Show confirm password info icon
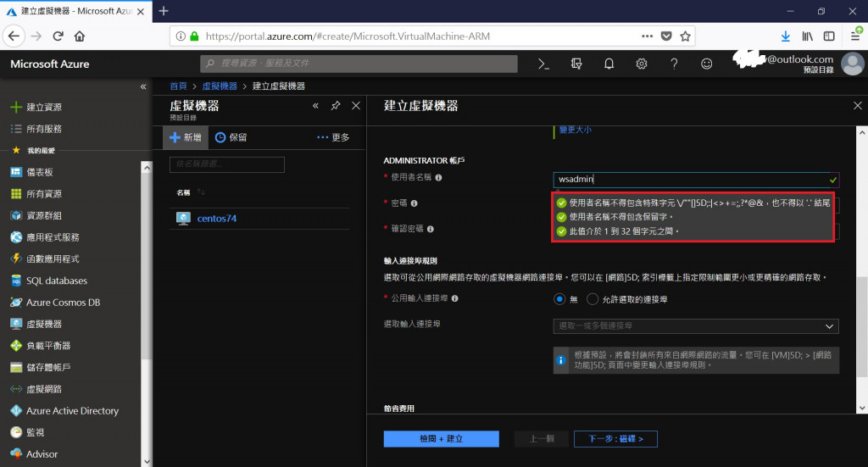 pos(430,229)
